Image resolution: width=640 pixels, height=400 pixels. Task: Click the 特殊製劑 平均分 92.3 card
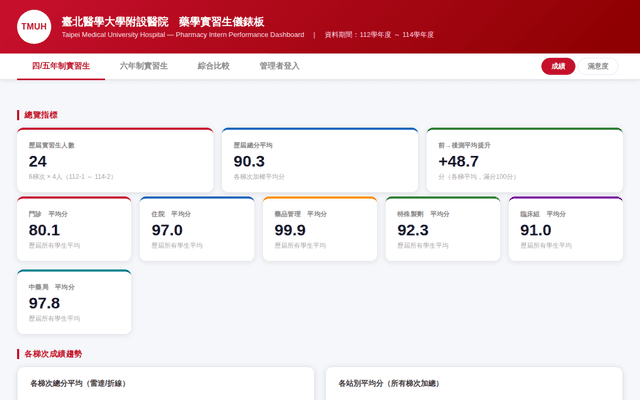pyautogui.click(x=443, y=229)
